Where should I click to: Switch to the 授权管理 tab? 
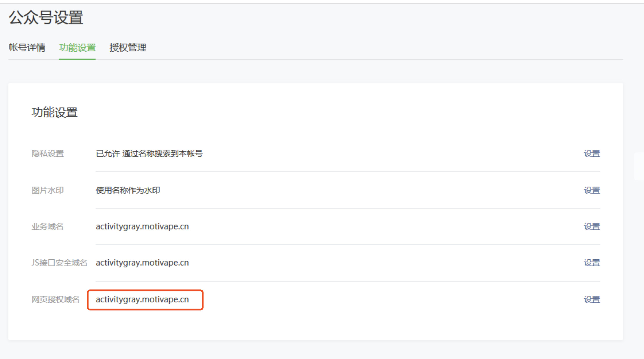128,47
